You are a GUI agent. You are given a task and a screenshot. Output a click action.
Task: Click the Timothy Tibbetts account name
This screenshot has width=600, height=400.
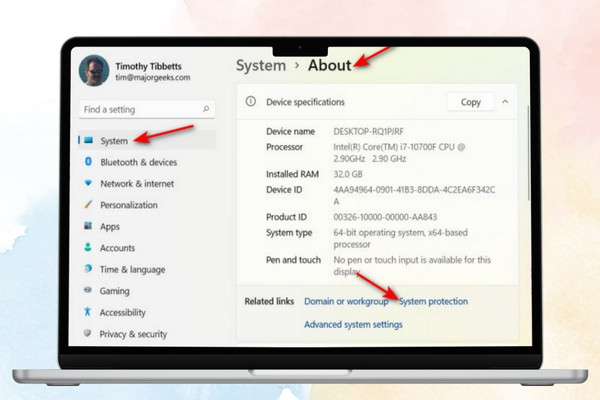148,66
